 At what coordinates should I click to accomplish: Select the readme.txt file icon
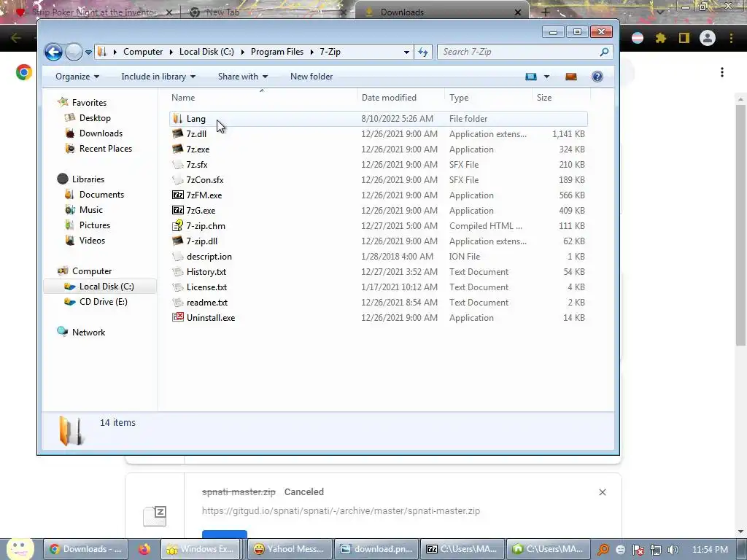tap(178, 302)
